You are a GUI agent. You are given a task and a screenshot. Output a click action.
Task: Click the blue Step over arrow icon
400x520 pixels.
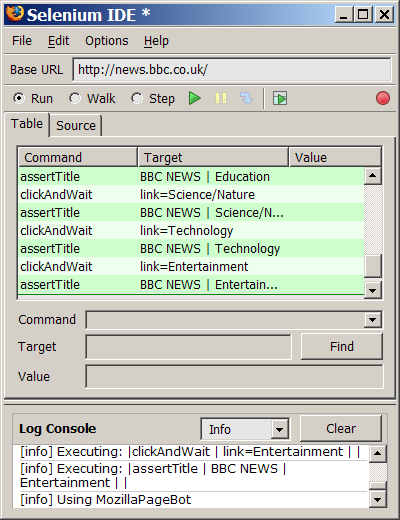(246, 98)
